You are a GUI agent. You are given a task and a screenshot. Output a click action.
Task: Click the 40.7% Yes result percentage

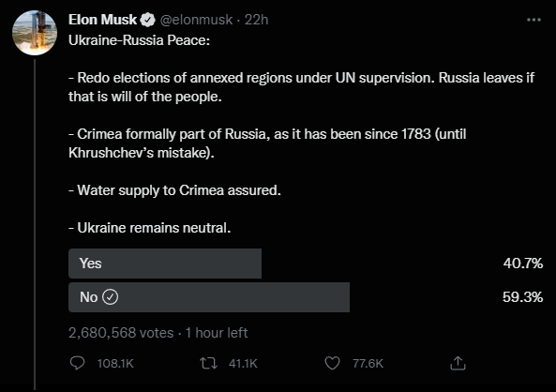(523, 264)
